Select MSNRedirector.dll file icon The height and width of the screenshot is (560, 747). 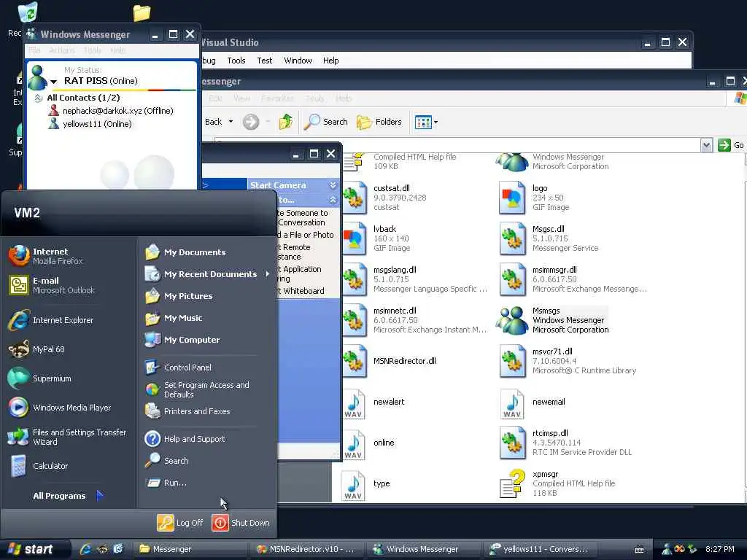[x=355, y=361]
